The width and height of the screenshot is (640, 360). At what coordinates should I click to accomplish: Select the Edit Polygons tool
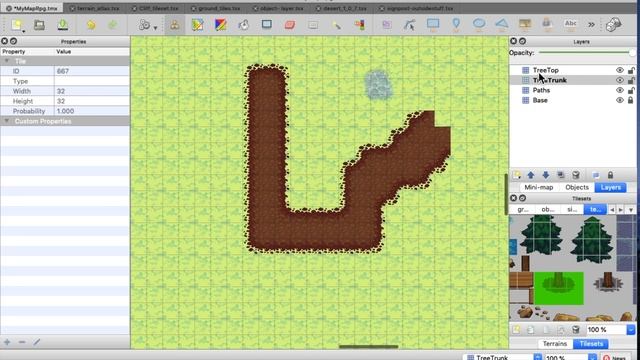tap(409, 25)
